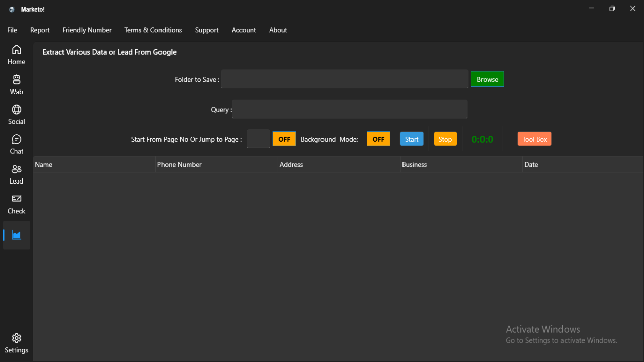Click the 0:0:0 timer display
Screen dimensions: 644x362
click(482, 139)
